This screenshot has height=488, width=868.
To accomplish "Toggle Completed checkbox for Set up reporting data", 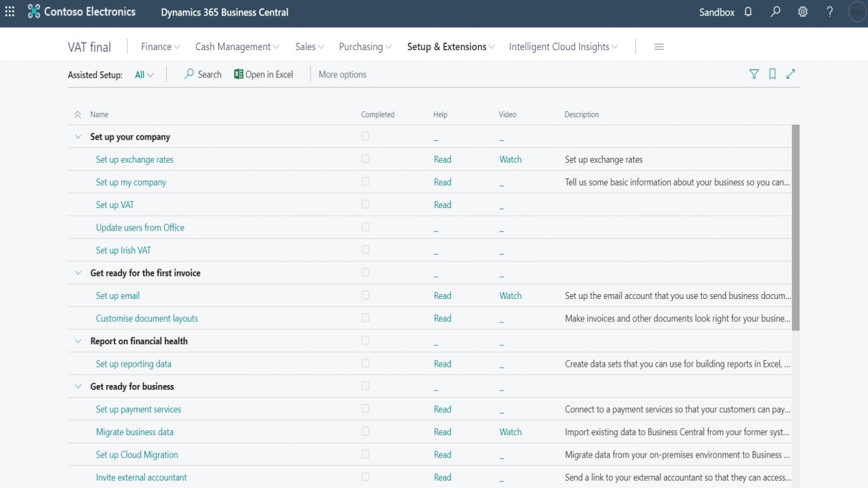I will [x=366, y=363].
